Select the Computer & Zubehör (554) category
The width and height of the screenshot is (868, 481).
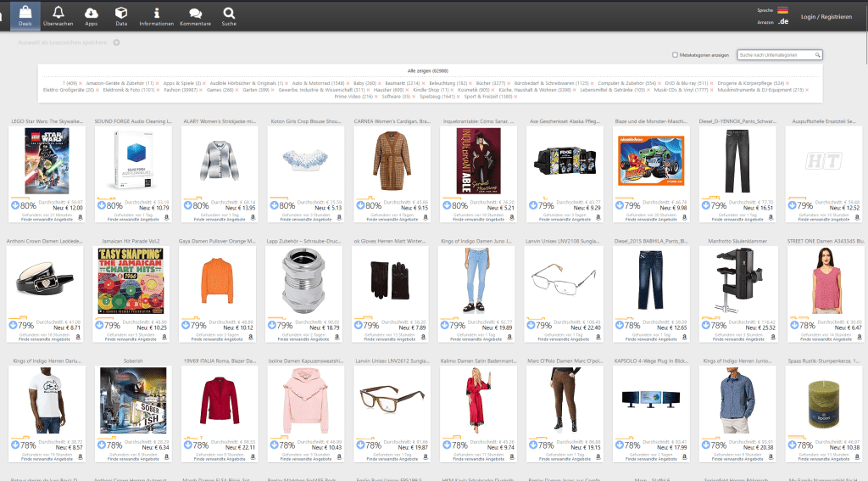pyautogui.click(x=626, y=83)
